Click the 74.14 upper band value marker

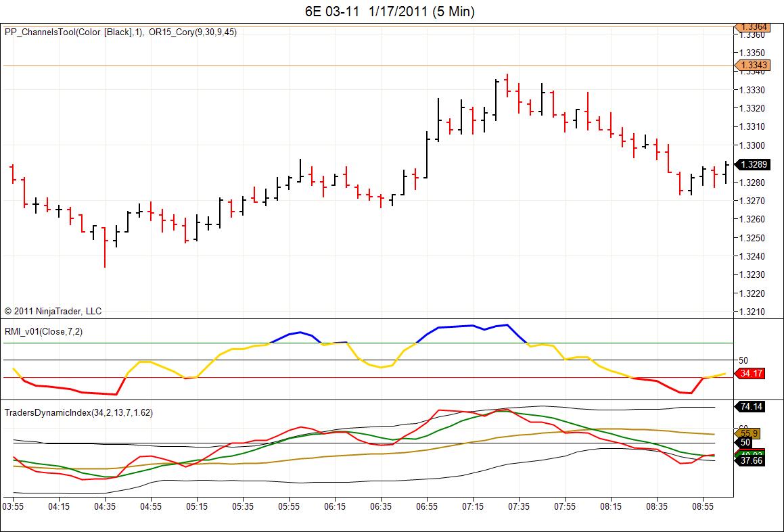[x=750, y=407]
